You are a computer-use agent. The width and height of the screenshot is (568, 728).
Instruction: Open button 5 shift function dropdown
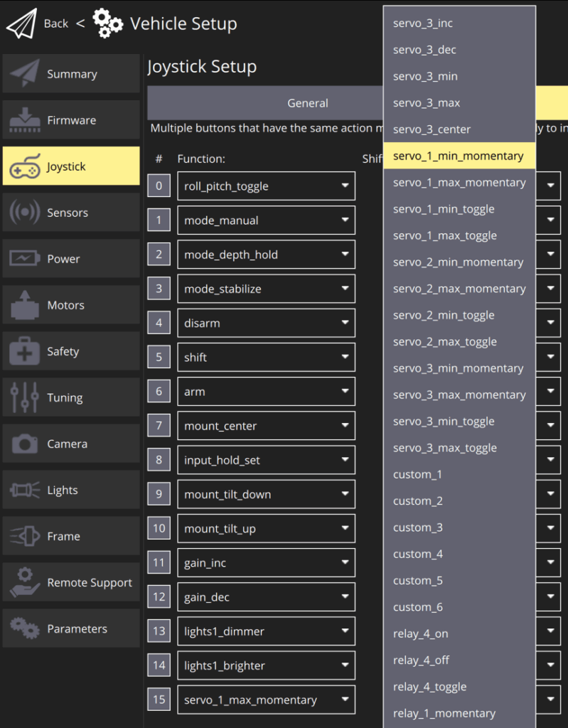click(x=266, y=357)
